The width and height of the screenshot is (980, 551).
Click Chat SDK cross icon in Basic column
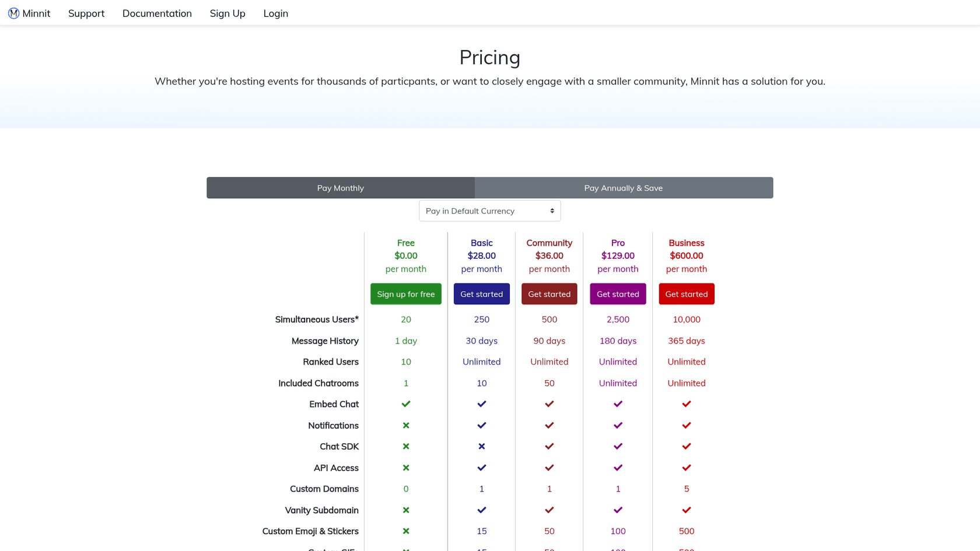[x=482, y=447]
